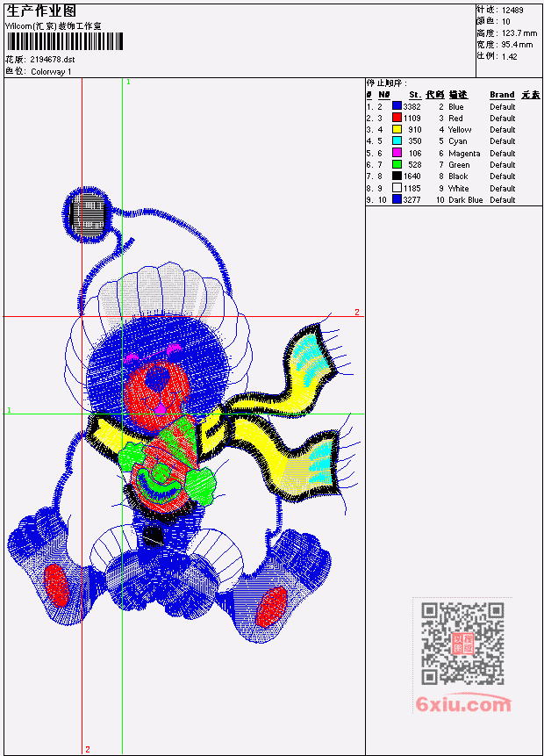
Task: Click the 'Colorway 1' label
Action: click(x=51, y=71)
